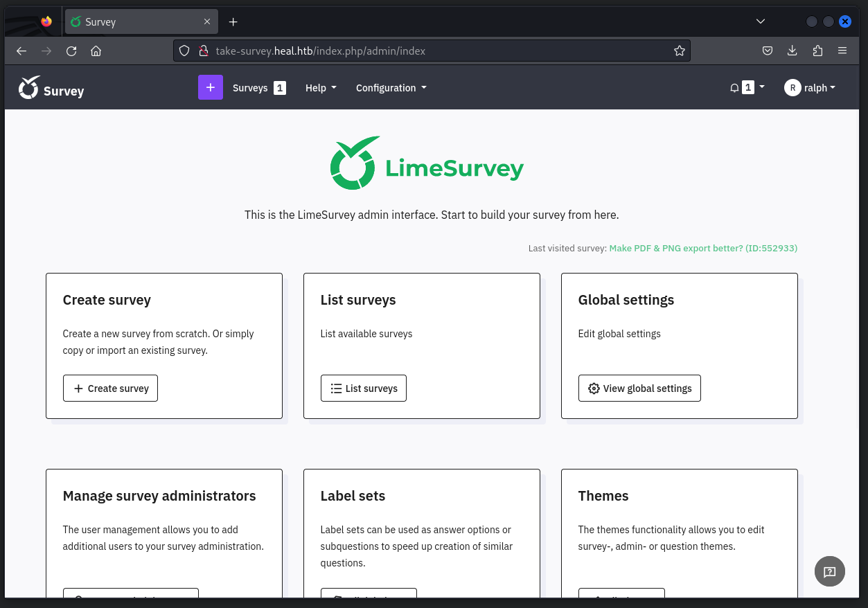This screenshot has height=608, width=868.
Task: Open browser extensions puzzle icon
Action: point(817,51)
